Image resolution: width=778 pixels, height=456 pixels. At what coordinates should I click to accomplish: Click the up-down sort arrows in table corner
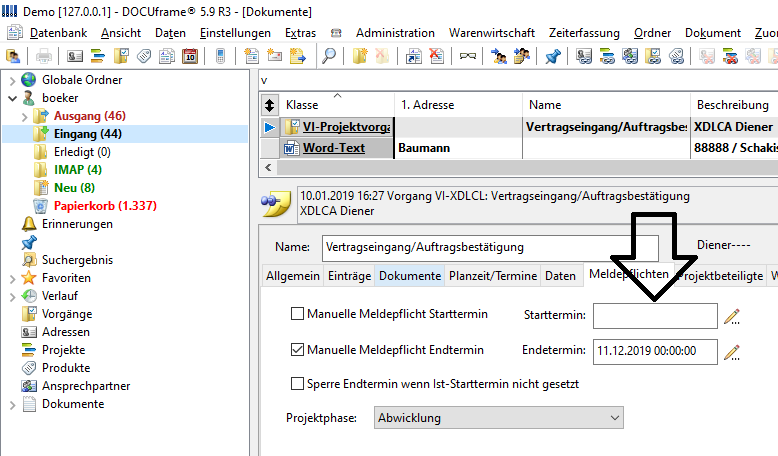click(x=269, y=105)
